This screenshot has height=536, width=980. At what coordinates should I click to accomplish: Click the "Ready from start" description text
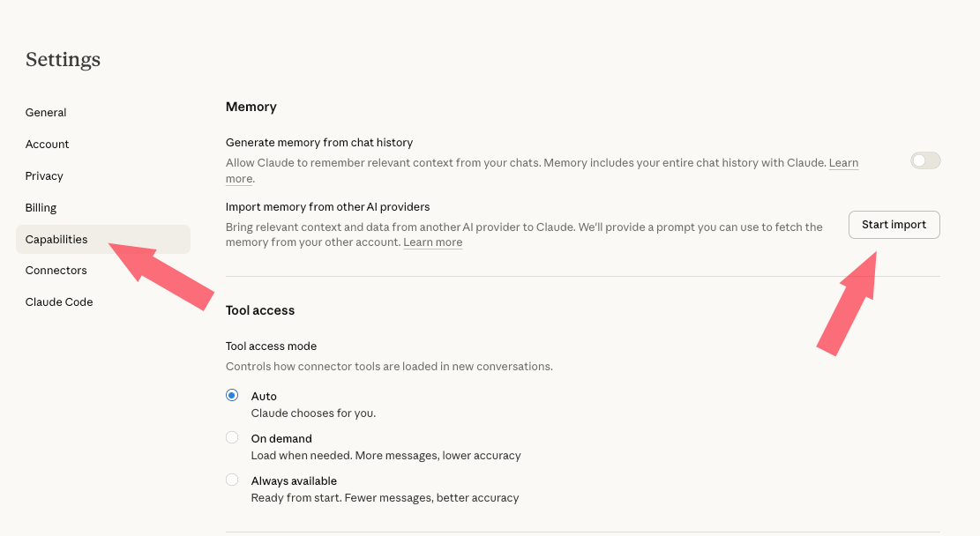click(385, 498)
